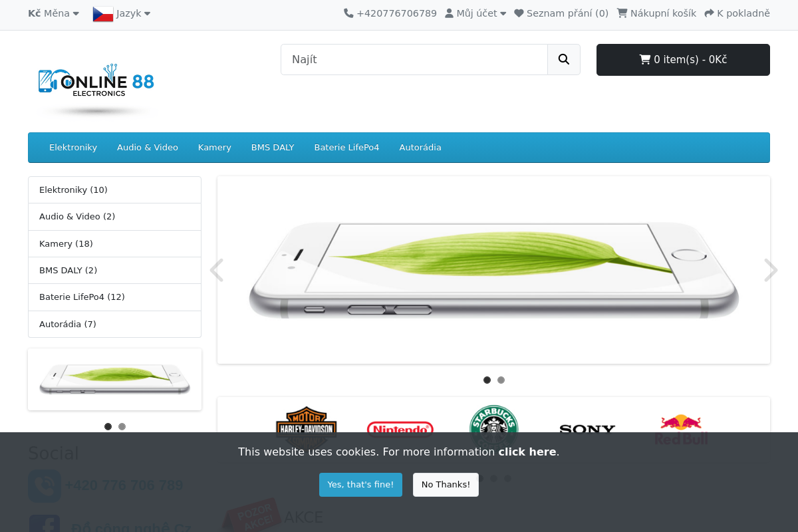Open Baterie LifePo4 in navigation bar
This screenshot has width=798, height=532.
(346, 148)
